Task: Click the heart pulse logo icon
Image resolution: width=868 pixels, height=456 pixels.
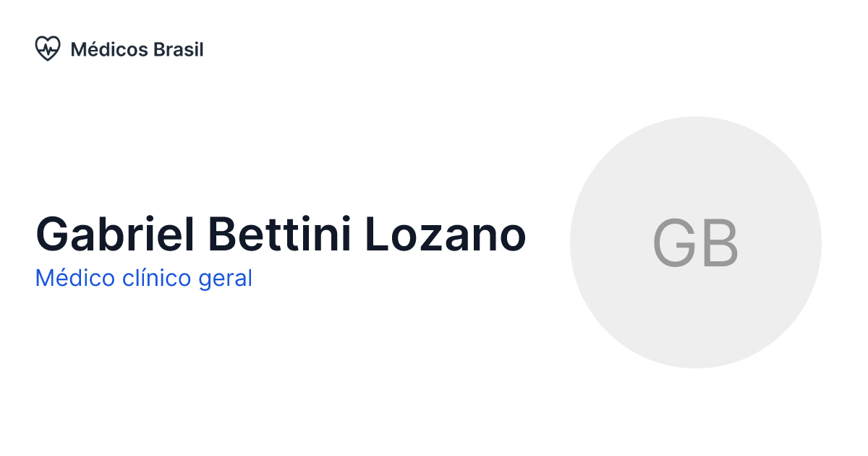Action: click(x=48, y=49)
